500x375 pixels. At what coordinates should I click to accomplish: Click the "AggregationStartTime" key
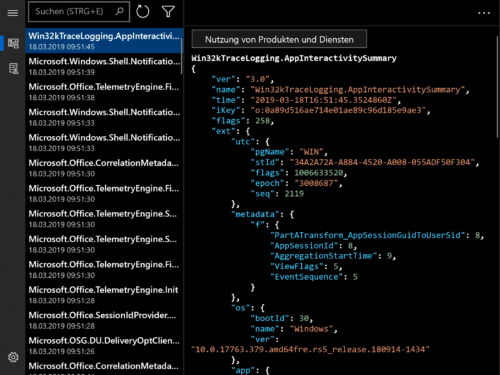324,256
